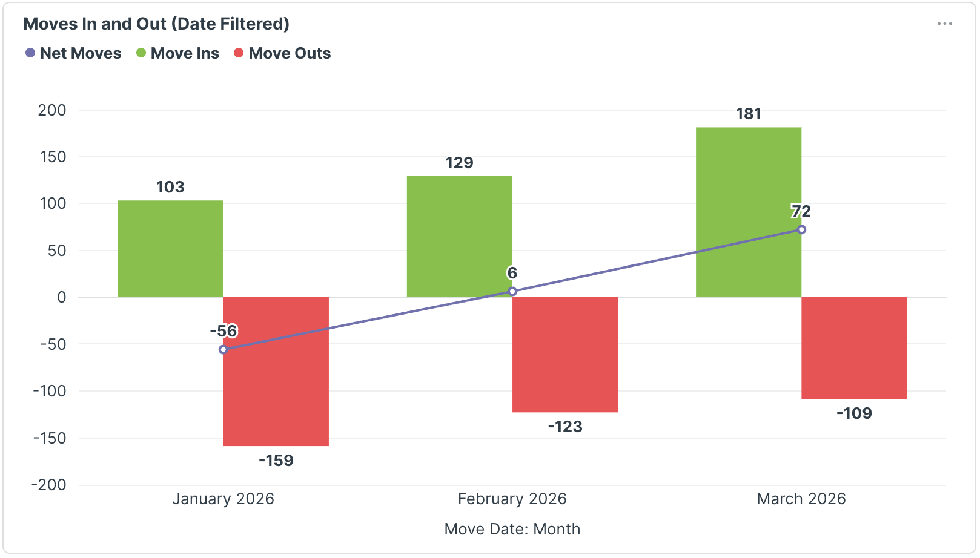Click the Net Moves point labeled 6
Viewport: 980px width, 558px height.
point(512,292)
